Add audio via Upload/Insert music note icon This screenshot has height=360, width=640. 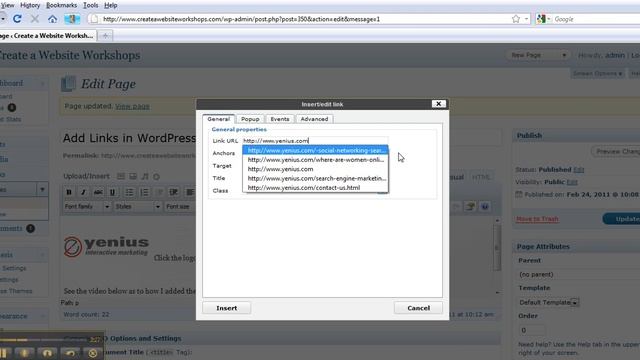[x=145, y=176]
